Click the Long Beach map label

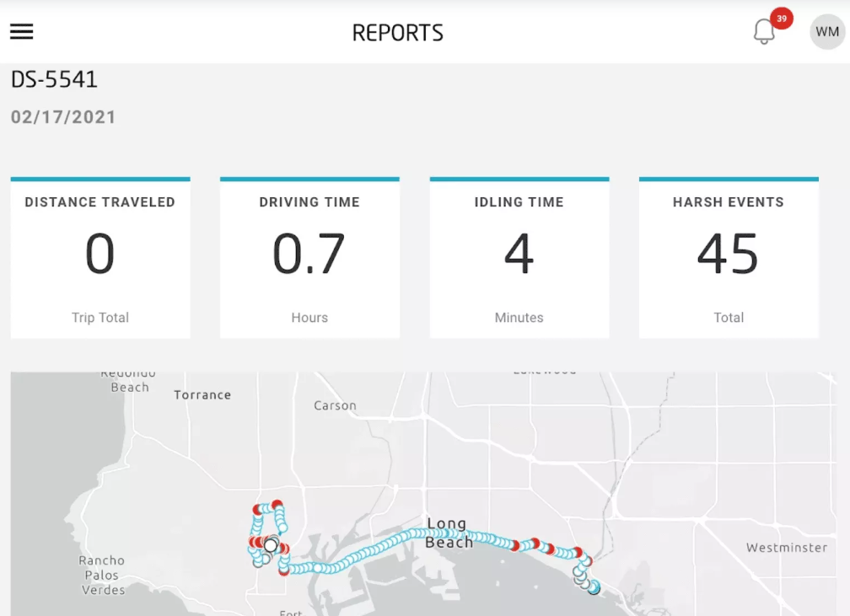click(x=449, y=533)
